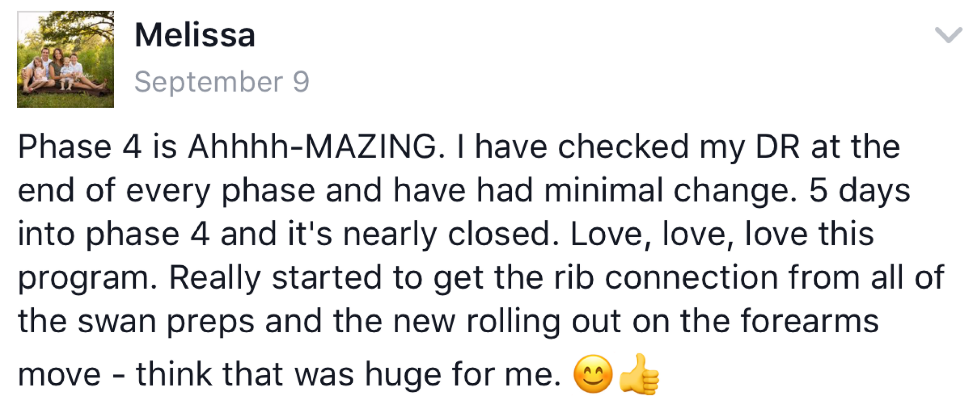Screen dimensions: 980x417
Task: Click the abbreviation 'DR' in post
Action: point(777,147)
